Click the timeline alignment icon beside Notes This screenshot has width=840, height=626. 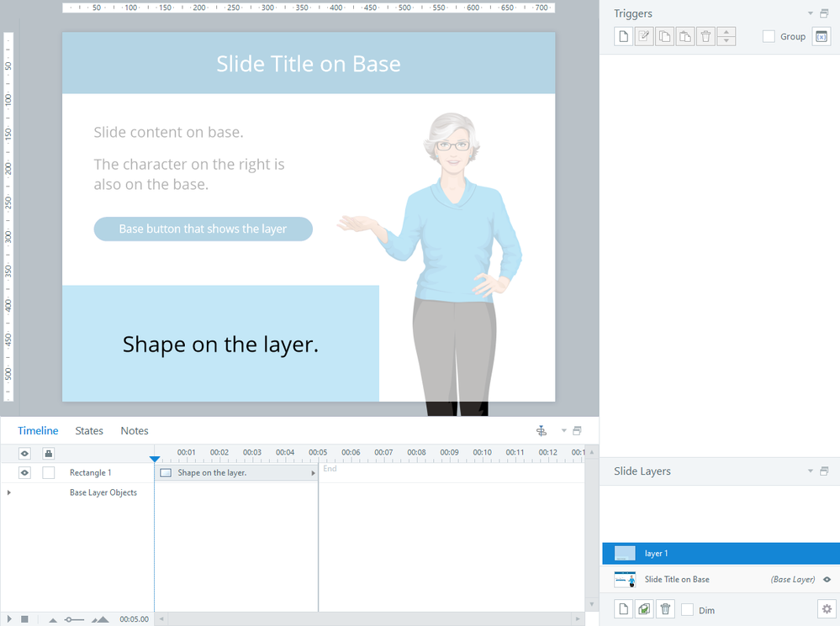(x=542, y=430)
